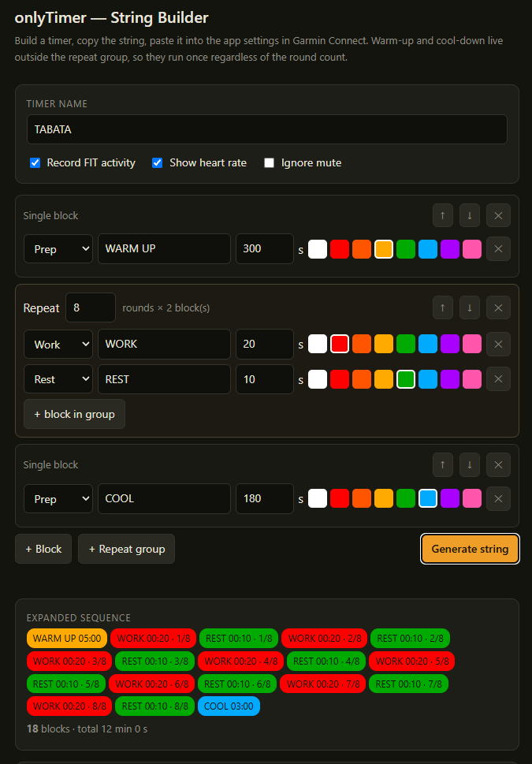Open the Work type dropdown
532x764 pixels.
coord(58,344)
